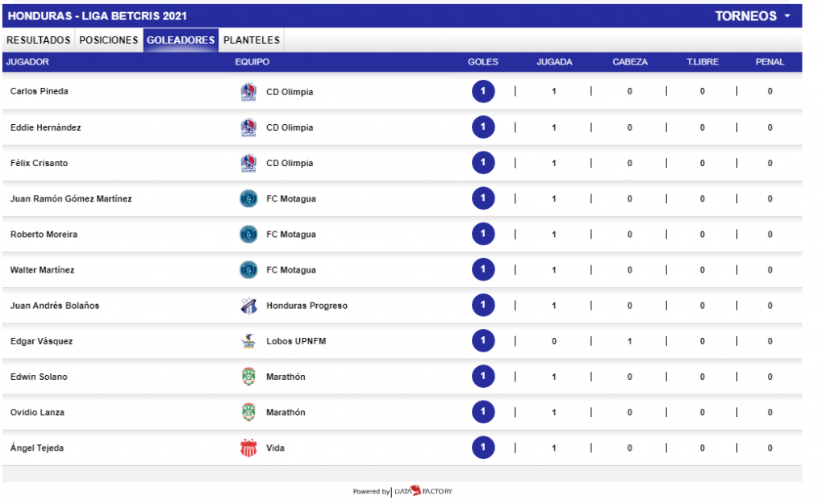The height and width of the screenshot is (504, 826).
Task: Click the DataFactory logo in footer
Action: point(423,491)
